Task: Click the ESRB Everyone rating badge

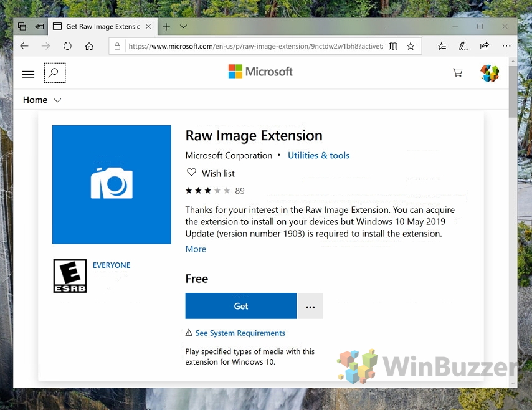Action: (x=70, y=276)
